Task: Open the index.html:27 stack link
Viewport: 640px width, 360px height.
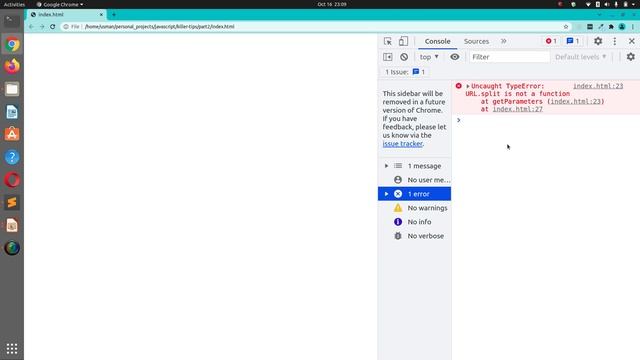Action: (x=517, y=109)
